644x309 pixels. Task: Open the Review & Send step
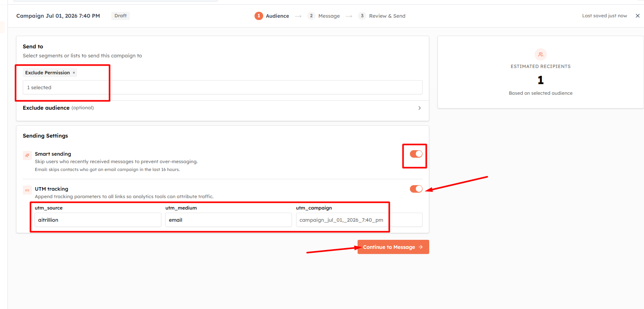pos(382,16)
